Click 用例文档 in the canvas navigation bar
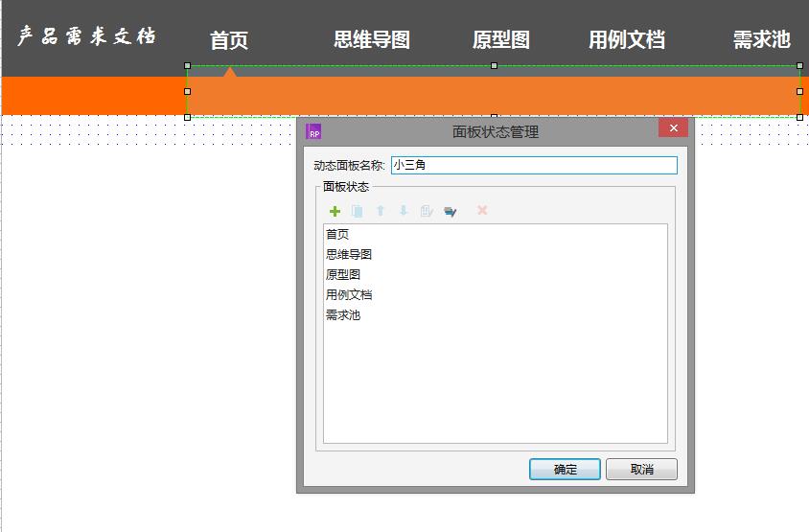The image size is (809, 532). coord(627,39)
